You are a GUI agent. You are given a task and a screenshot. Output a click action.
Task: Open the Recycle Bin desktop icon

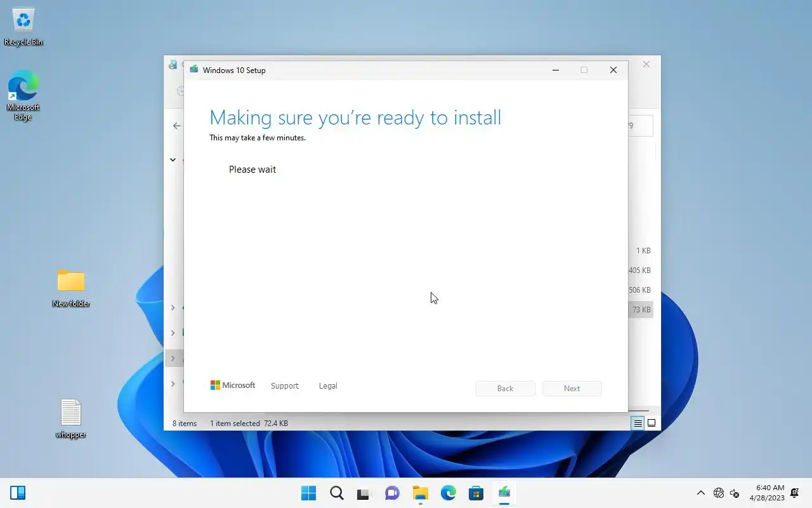[x=23, y=27]
